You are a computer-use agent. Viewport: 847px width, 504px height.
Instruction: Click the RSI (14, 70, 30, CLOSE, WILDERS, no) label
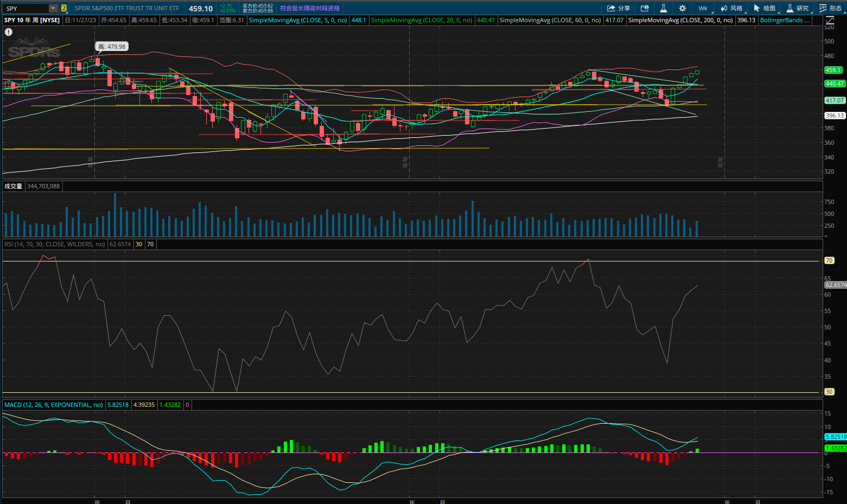(55, 244)
